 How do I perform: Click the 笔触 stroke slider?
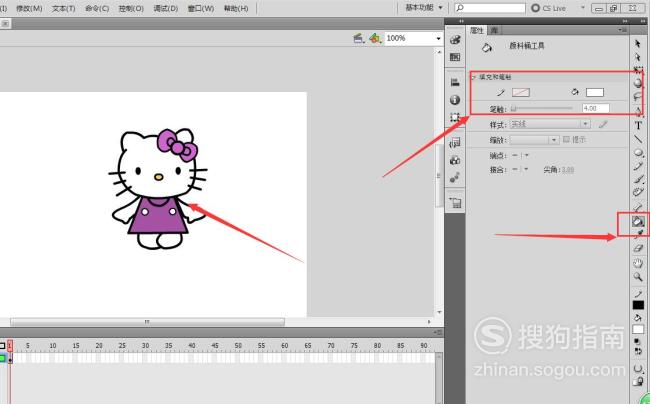541,109
